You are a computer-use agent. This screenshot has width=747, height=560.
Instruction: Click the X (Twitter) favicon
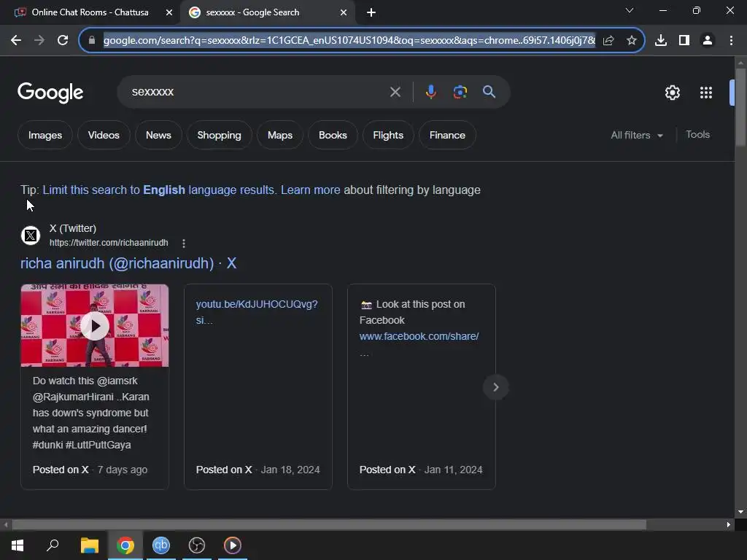coord(31,236)
